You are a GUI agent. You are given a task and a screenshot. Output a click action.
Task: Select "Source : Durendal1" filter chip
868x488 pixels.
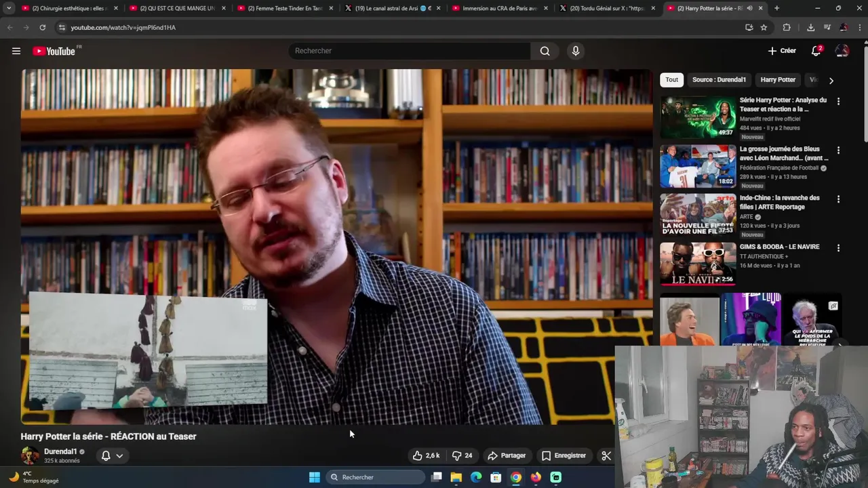tap(719, 80)
